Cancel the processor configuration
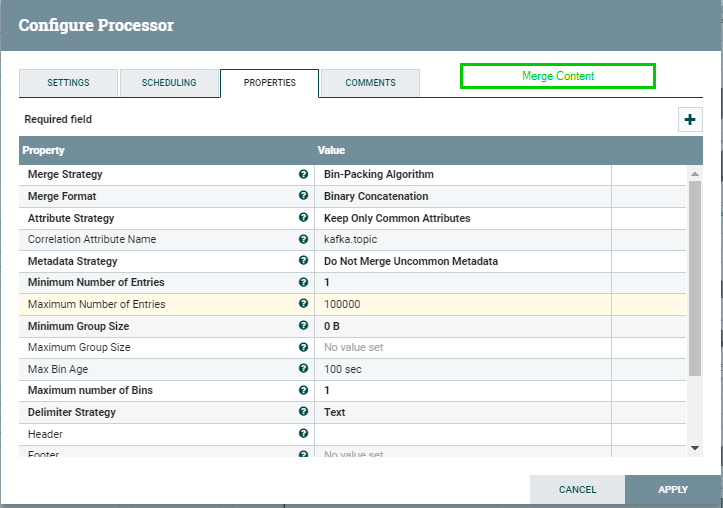This screenshot has height=508, width=723. [x=577, y=490]
